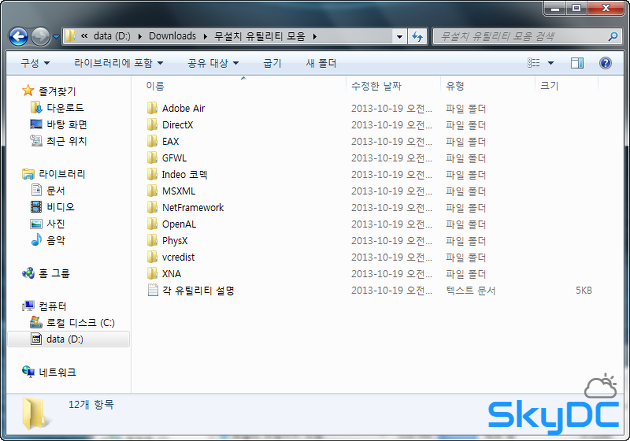Select the PhysX folder icon
The image size is (630, 441).
[152, 240]
